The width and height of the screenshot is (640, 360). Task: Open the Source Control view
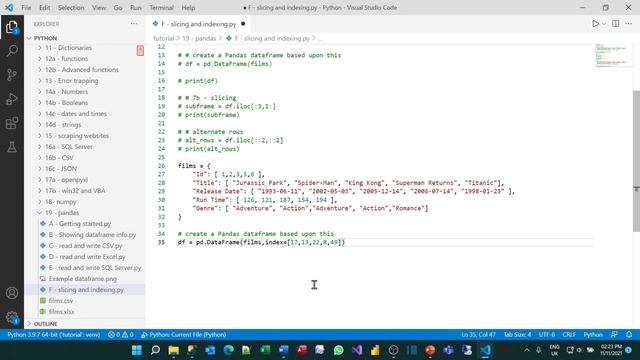[x=12, y=75]
